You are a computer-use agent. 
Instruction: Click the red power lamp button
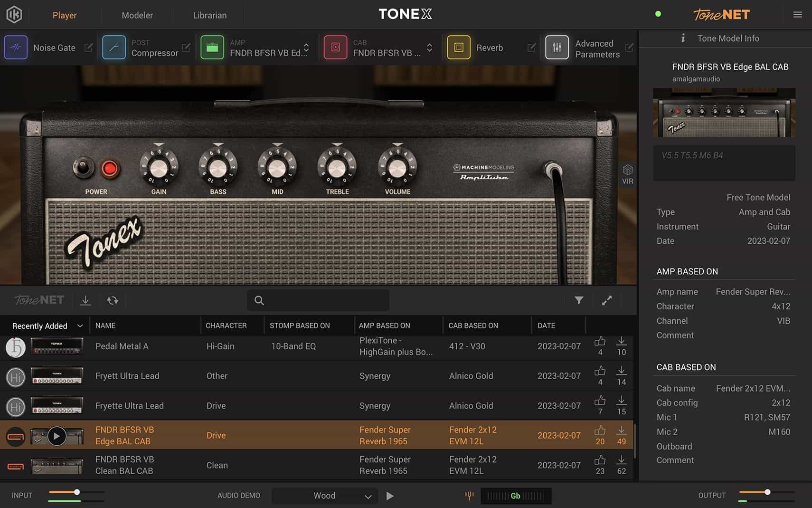pyautogui.click(x=110, y=168)
